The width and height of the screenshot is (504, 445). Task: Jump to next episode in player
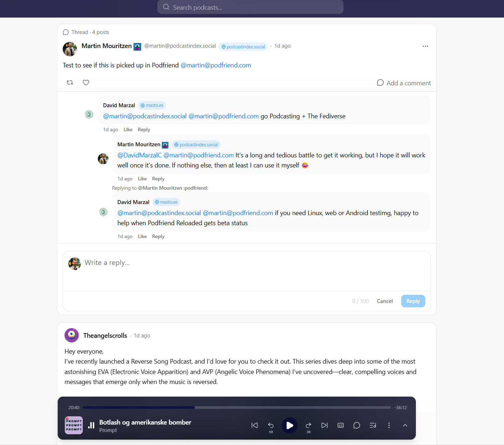(325, 425)
